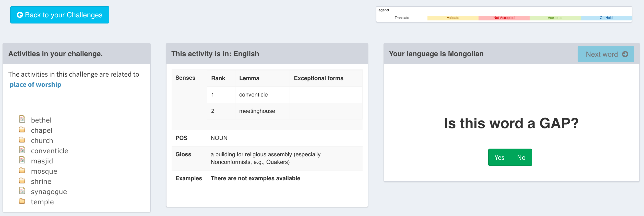Select the masjid activity
Screen dimensions: 644x216
click(x=42, y=161)
